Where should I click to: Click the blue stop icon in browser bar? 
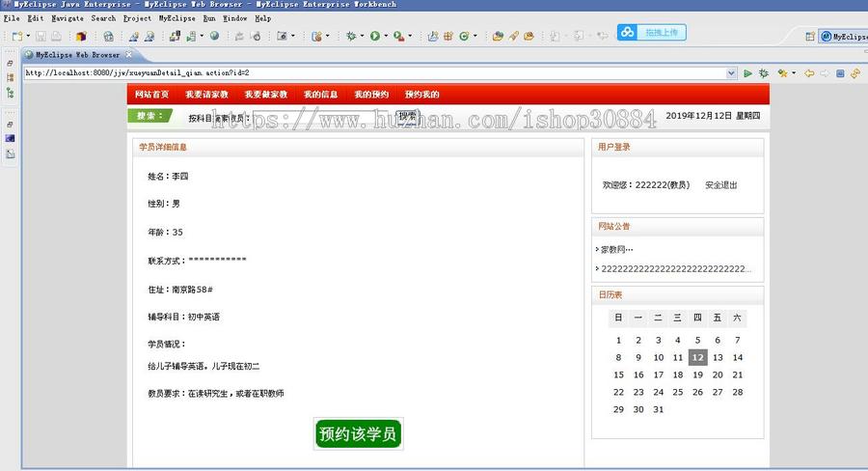(x=840, y=73)
